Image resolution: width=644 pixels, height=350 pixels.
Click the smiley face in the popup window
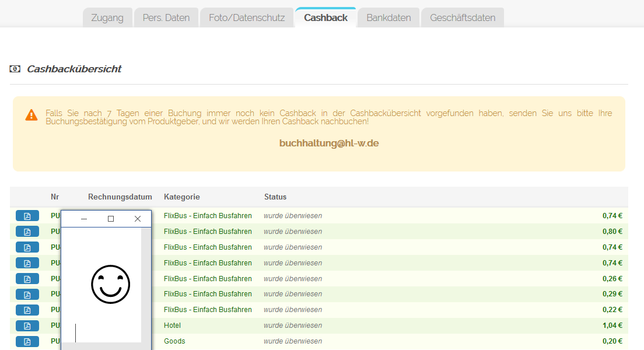pos(110,284)
